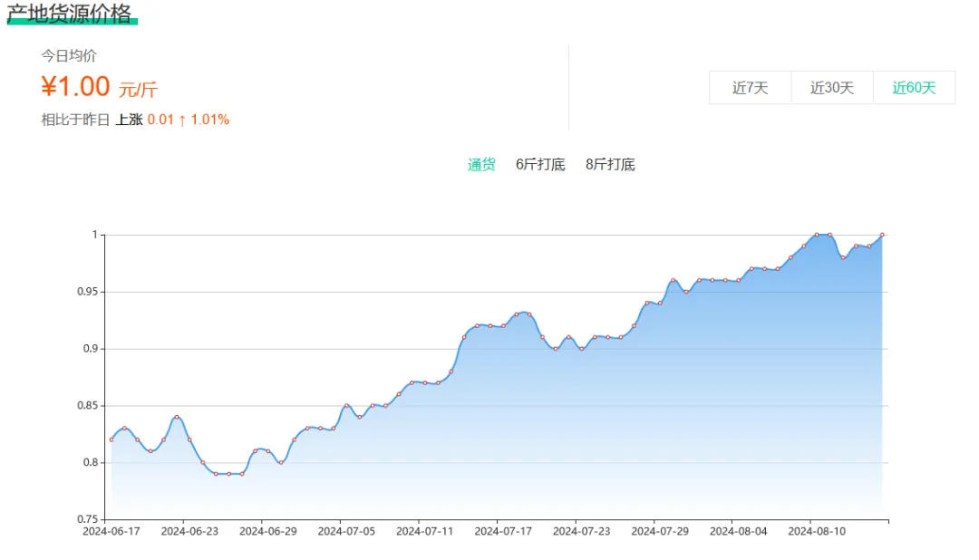Click the 1.01% price increase indicator

point(209,120)
